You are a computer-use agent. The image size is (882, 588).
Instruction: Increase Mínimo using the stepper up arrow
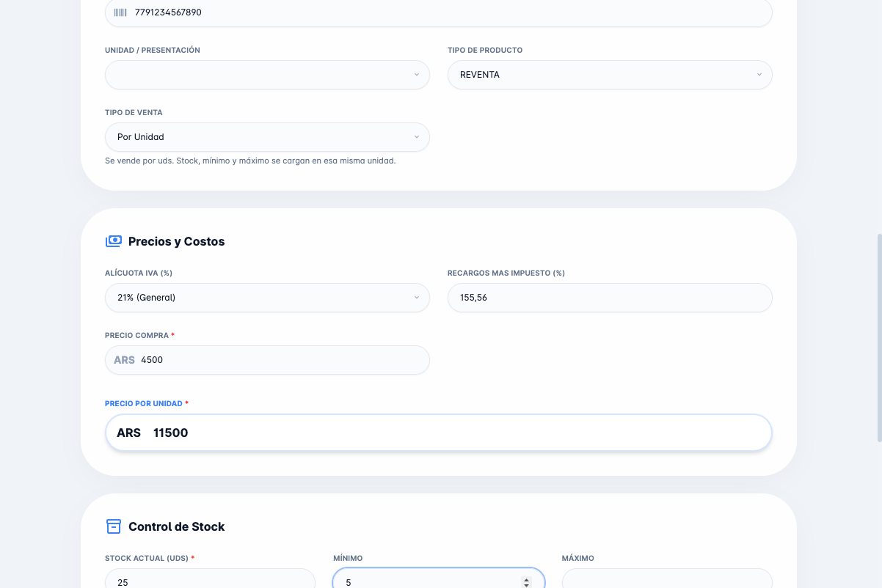tap(526, 579)
